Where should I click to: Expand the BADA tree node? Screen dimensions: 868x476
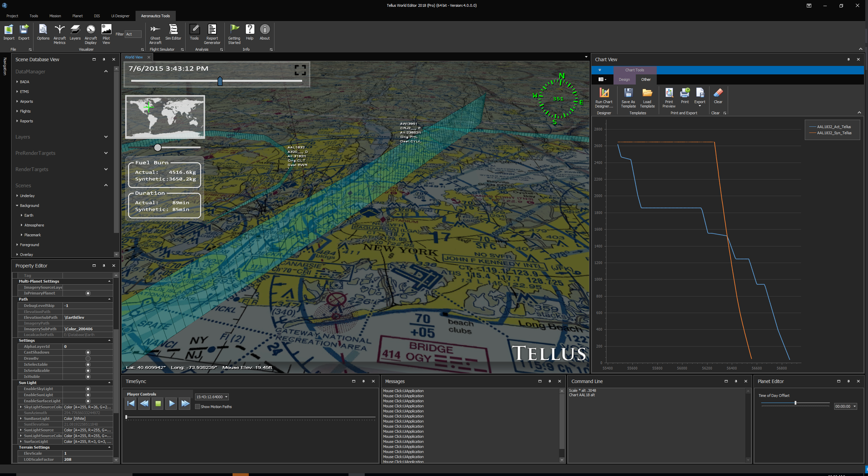coord(17,82)
